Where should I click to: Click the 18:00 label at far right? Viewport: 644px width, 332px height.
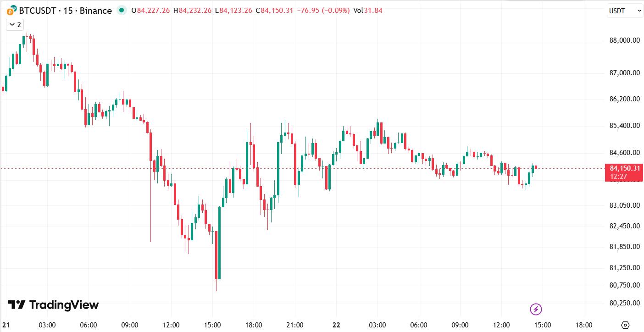click(583, 325)
